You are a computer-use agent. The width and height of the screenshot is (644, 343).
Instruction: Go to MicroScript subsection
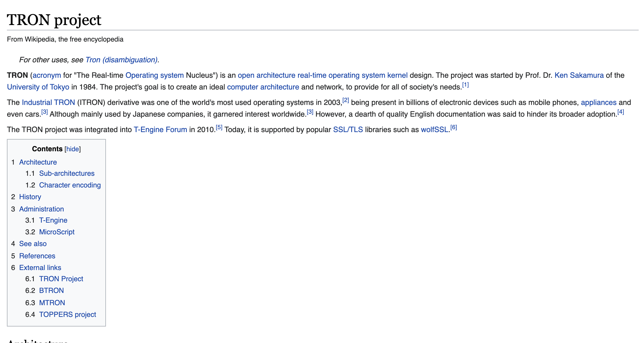pos(57,232)
